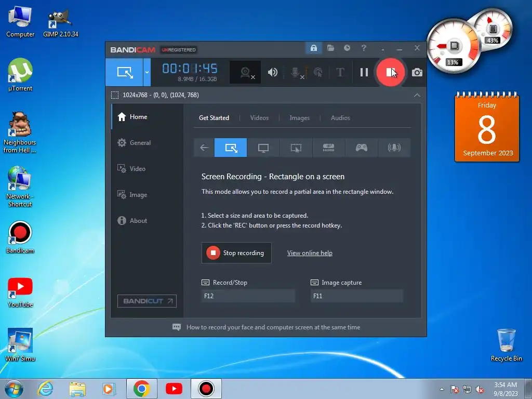Image resolution: width=532 pixels, height=399 pixels.
Task: Click the dashed rectangle icon beside 1024x768
Action: click(115, 95)
